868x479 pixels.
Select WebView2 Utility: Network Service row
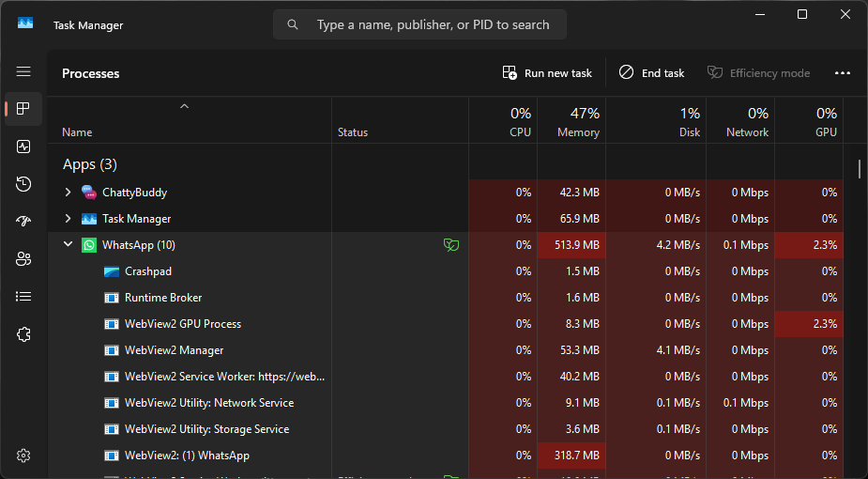[446, 403]
